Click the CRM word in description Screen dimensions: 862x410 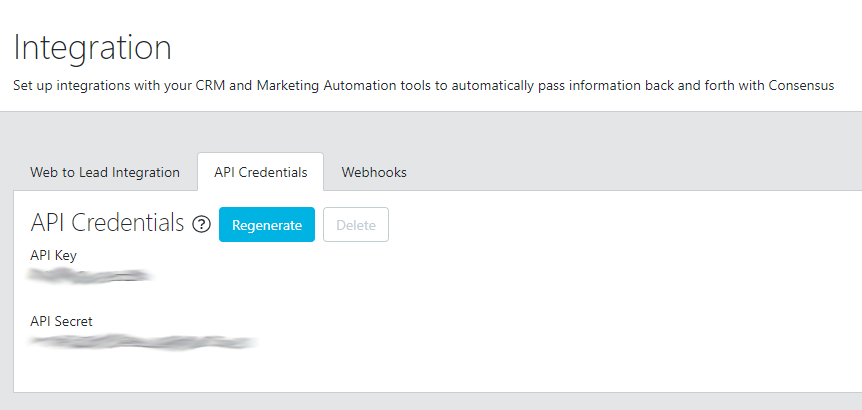208,85
